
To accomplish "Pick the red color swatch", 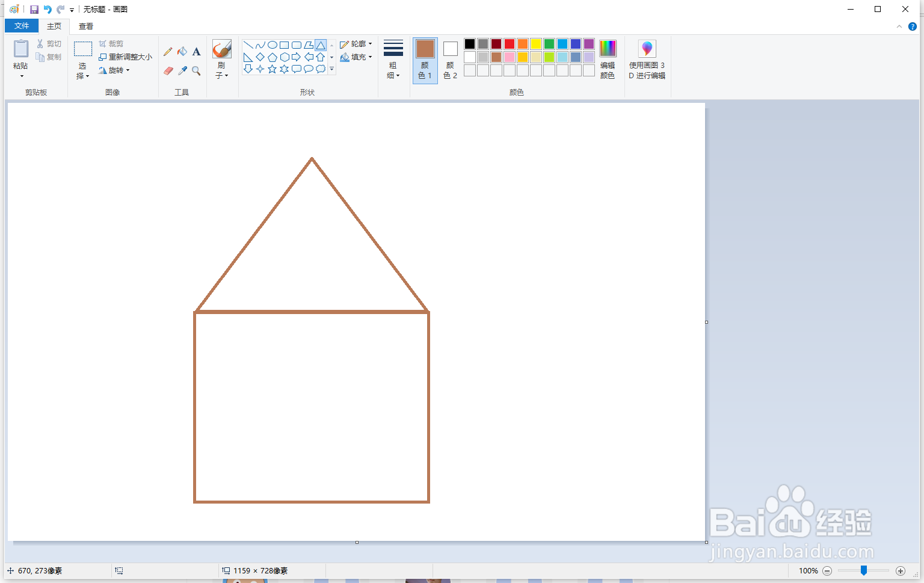I will coord(510,44).
